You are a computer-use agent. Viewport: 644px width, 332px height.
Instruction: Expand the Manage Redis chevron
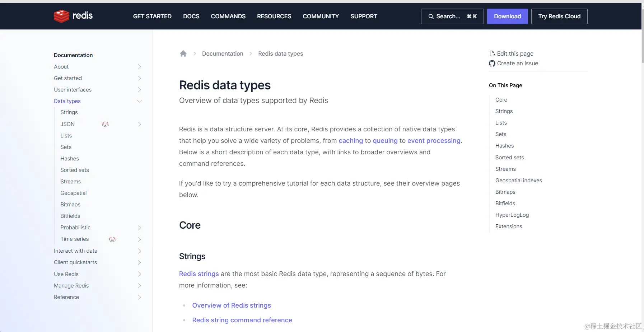pos(139,286)
